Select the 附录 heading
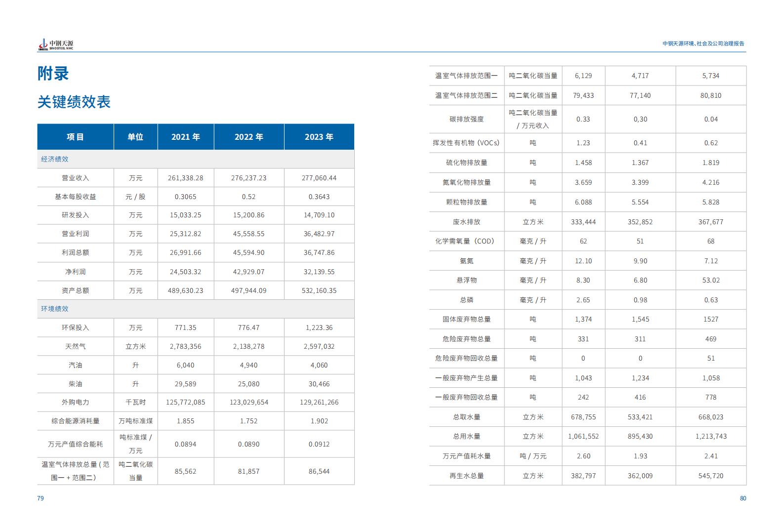 click(53, 74)
